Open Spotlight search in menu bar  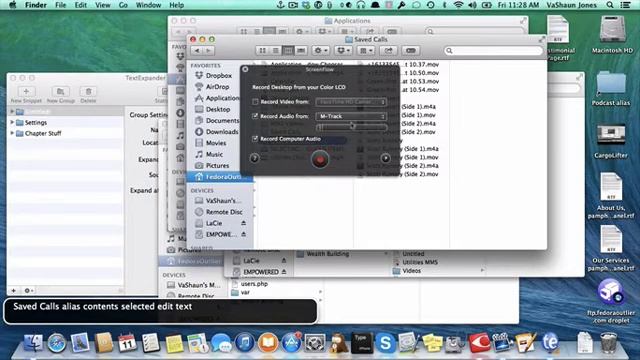pos(610,5)
